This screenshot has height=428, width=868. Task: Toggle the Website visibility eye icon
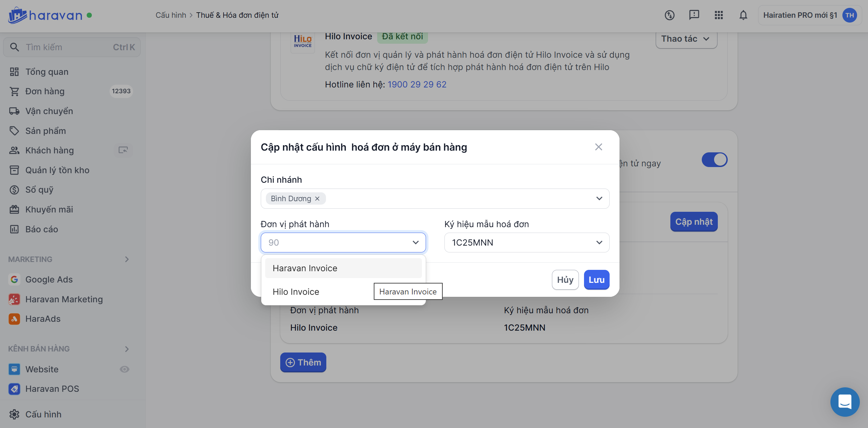click(x=124, y=369)
